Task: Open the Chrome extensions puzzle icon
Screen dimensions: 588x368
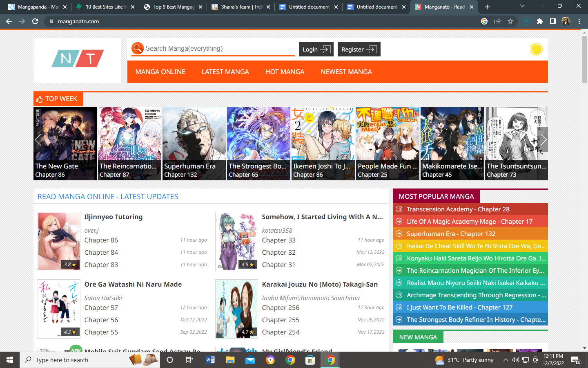Action: 540,21
